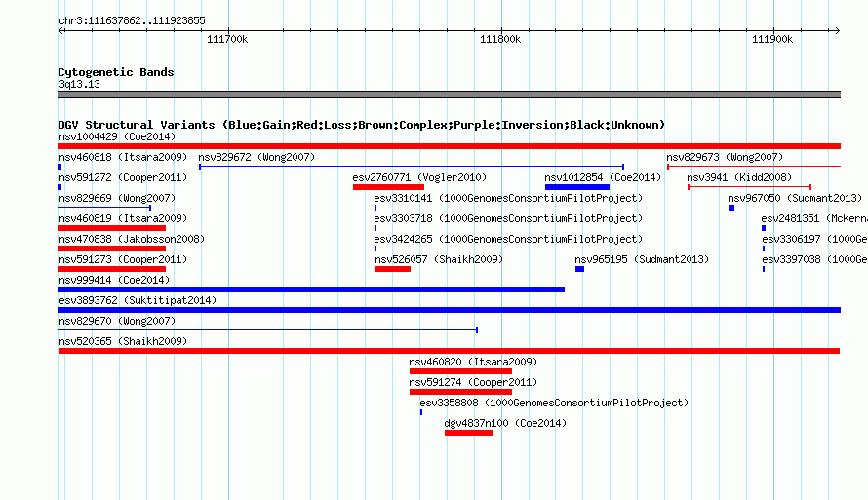The width and height of the screenshot is (868, 500).
Task: Select the DGV Structural Variants track heading
Action: (361, 125)
